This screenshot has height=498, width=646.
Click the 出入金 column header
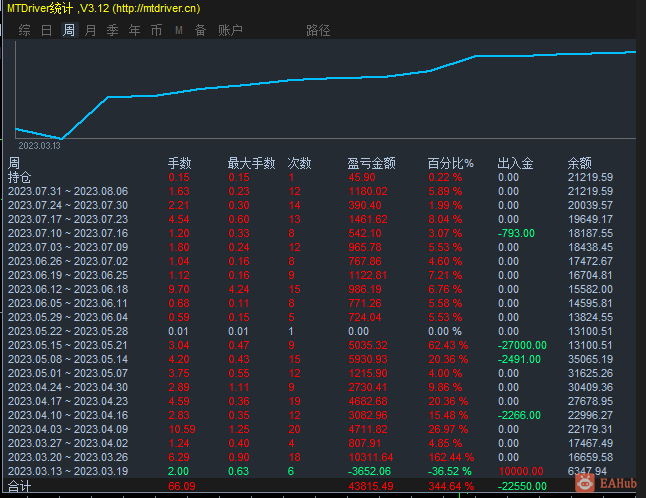[x=515, y=163]
